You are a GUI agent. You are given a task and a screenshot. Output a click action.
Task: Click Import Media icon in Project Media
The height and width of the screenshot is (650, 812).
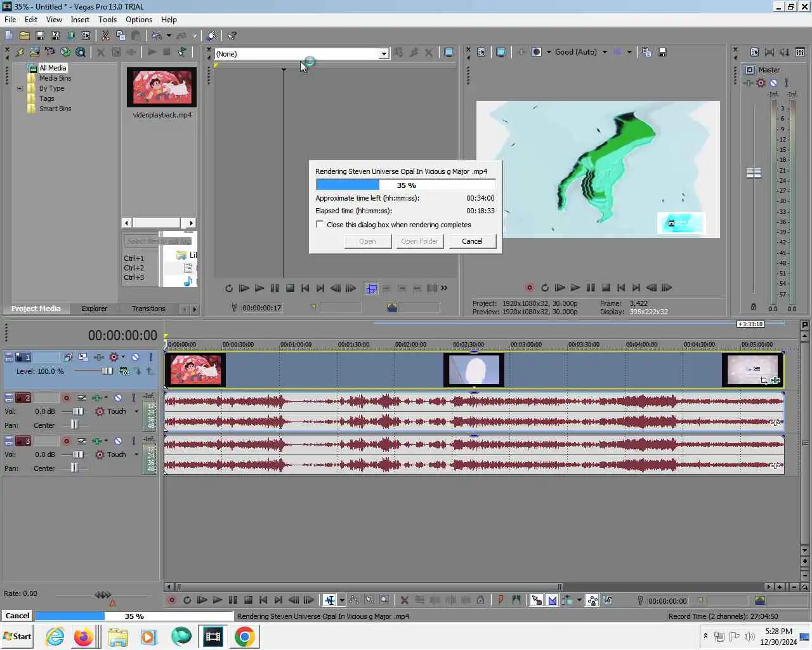[34, 52]
